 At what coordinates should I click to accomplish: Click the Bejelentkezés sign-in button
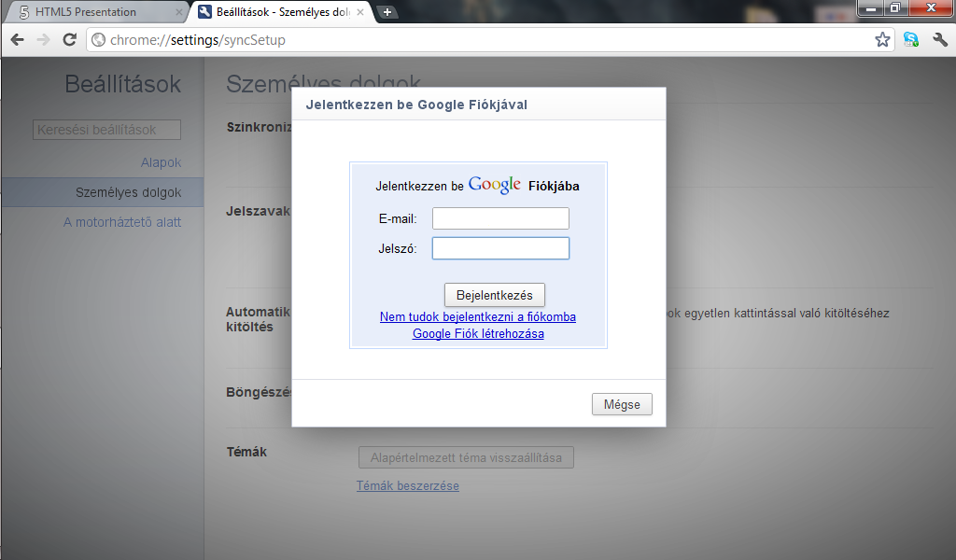[495, 295]
